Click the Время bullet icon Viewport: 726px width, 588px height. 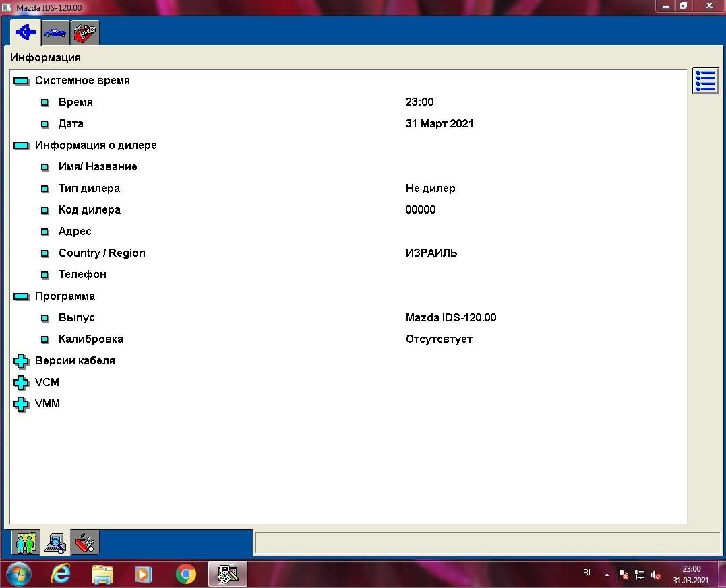[x=45, y=102]
